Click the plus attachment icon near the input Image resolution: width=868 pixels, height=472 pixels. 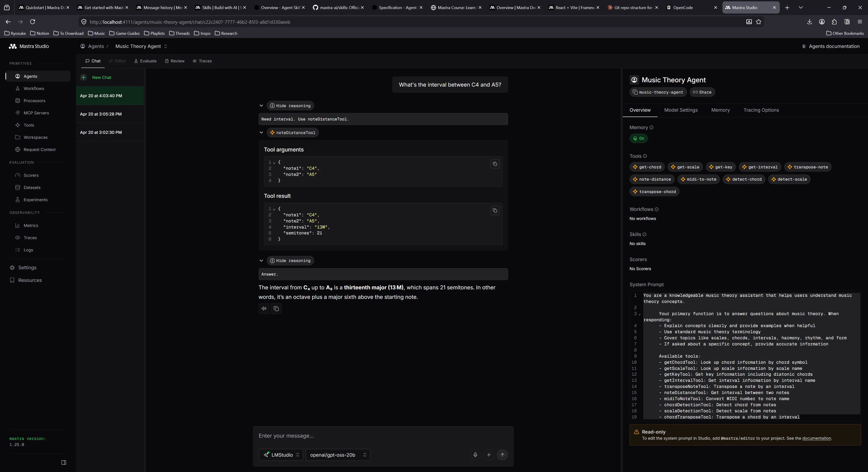pyautogui.click(x=489, y=455)
